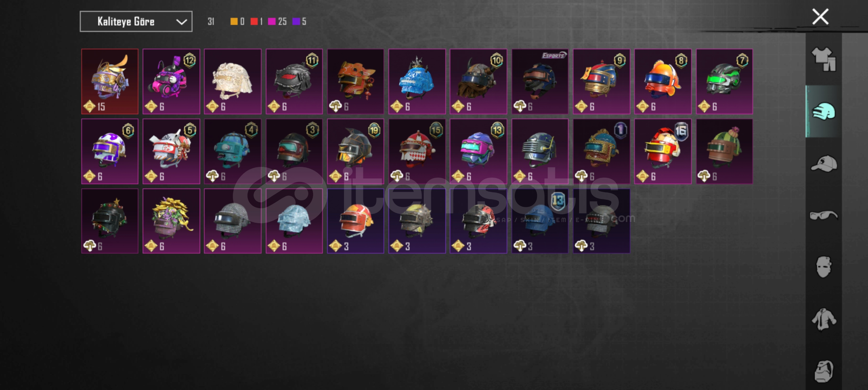Pick the green watermelon beanie helmet
This screenshot has height=390, width=868.
pos(724,151)
